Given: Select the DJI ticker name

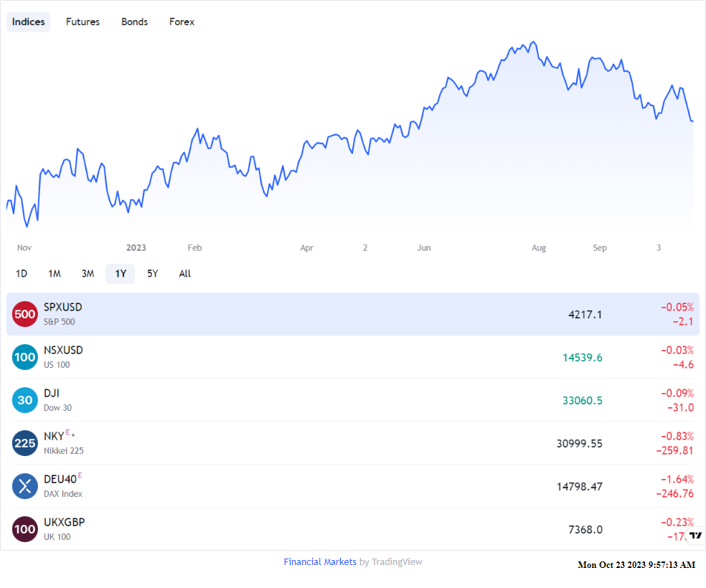Looking at the screenshot, I should [x=52, y=393].
